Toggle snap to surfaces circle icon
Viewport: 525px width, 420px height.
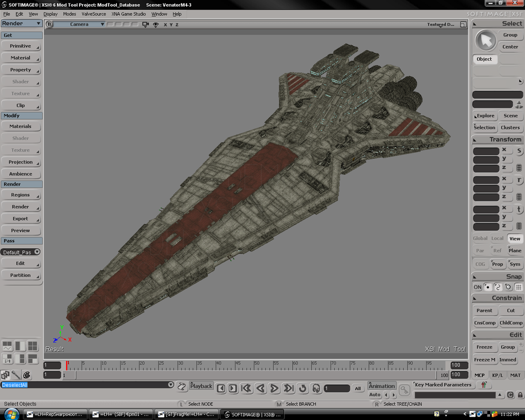pos(508,287)
